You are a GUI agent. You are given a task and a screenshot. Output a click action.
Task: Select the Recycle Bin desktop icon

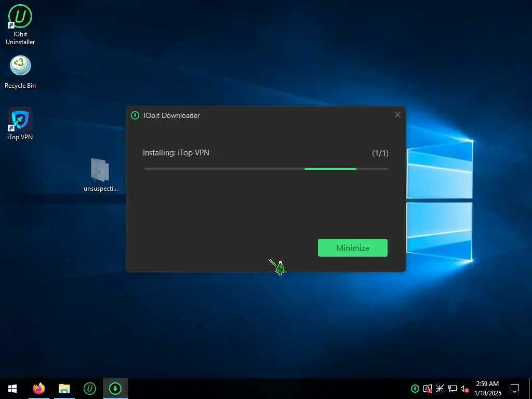point(20,73)
